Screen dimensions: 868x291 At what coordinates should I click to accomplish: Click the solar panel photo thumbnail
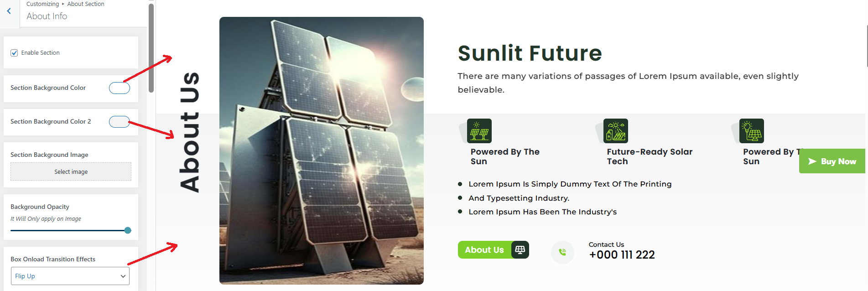322,151
